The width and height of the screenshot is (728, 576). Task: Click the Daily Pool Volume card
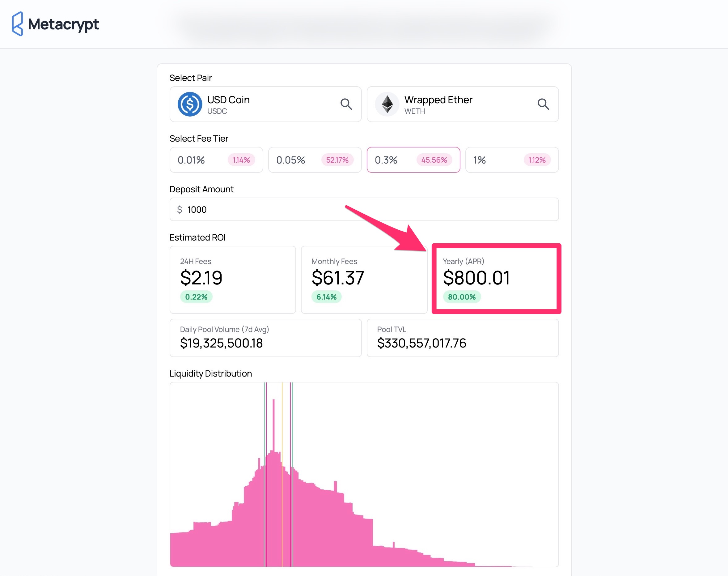tap(266, 338)
